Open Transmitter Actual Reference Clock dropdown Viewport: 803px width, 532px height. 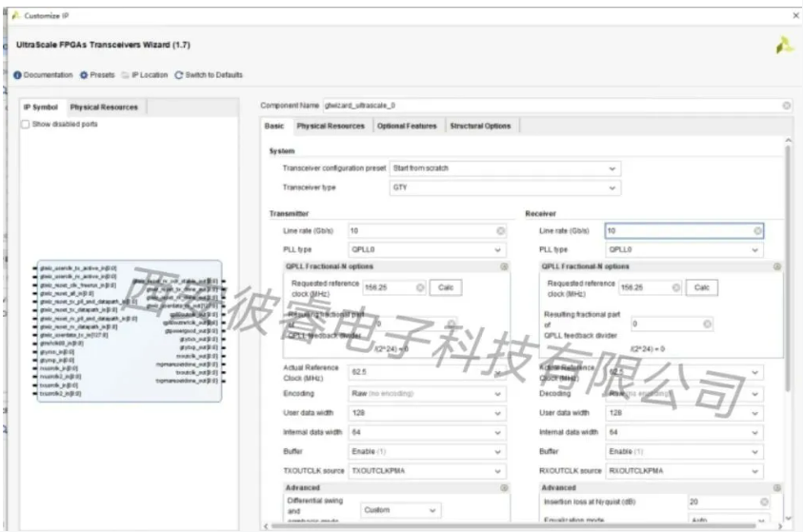pos(427,372)
